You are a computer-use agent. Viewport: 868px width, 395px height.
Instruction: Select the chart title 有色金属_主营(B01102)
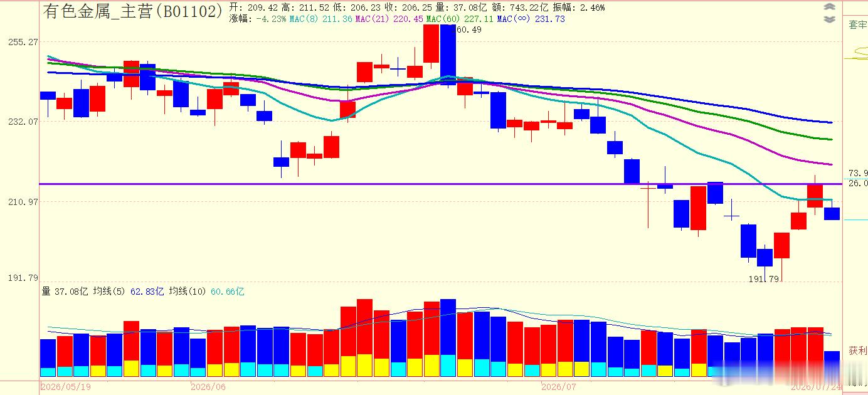tap(133, 11)
